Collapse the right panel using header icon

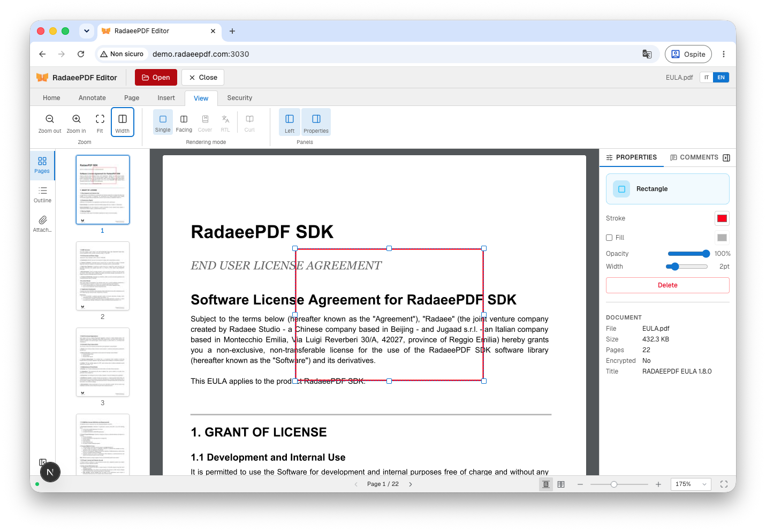point(726,157)
